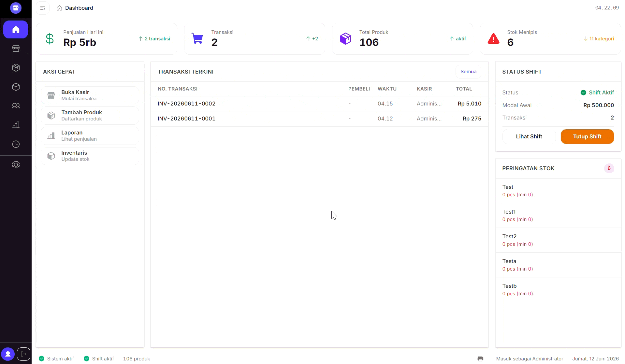Click the logout icon at sidebar bottom
Image resolution: width=625 pixels, height=364 pixels.
23,354
